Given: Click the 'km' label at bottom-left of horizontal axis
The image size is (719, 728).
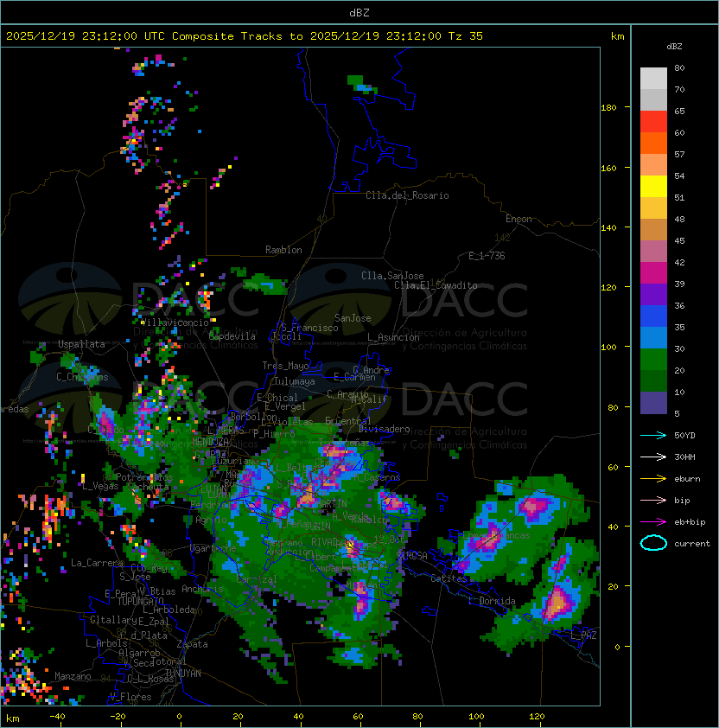Looking at the screenshot, I should (13, 718).
